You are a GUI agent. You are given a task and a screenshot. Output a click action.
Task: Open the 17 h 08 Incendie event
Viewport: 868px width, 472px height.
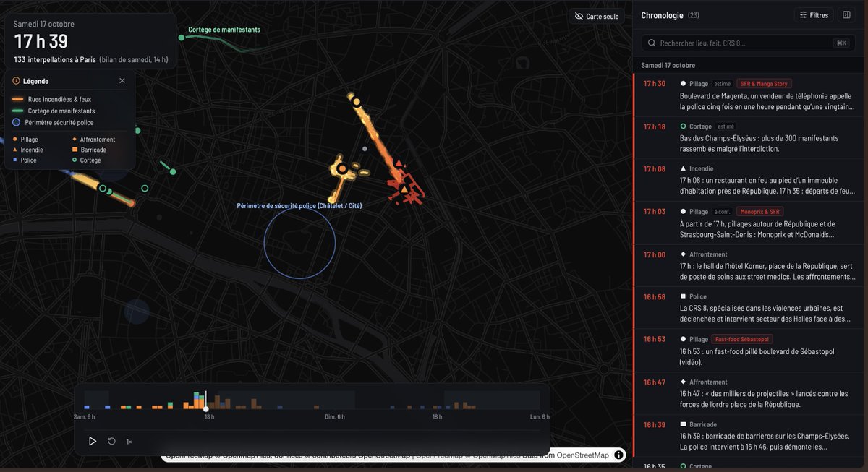point(748,179)
